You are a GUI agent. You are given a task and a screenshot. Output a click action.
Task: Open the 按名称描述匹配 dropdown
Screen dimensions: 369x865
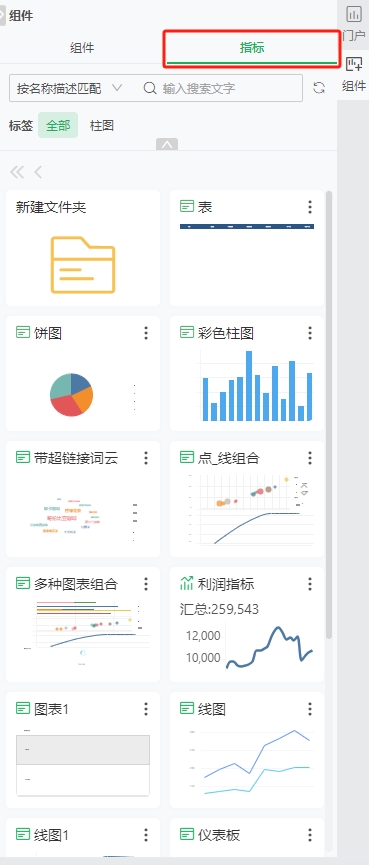(x=69, y=88)
